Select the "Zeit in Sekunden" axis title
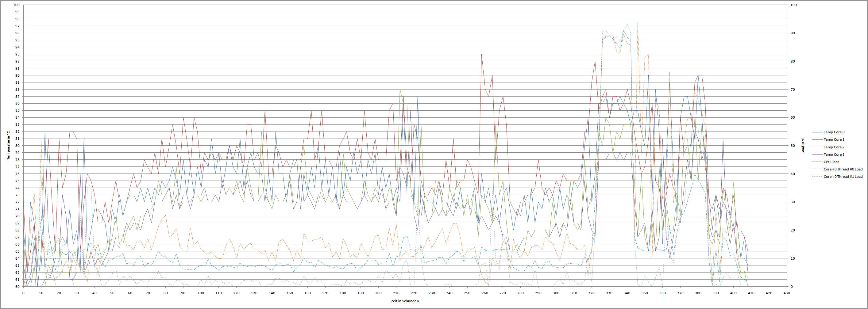 pos(405,301)
